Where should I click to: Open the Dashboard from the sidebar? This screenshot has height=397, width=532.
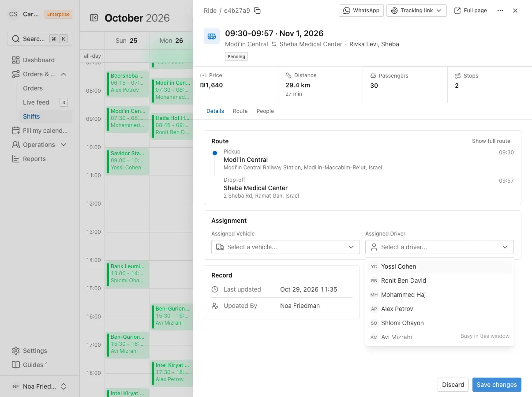(40, 60)
